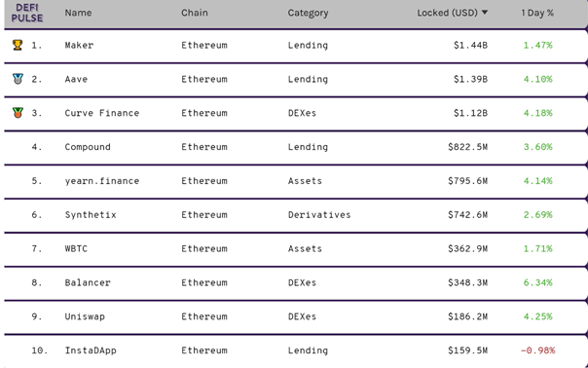Viewport: 588px width, 368px height.
Task: Select the Synthetix row
Action: pos(296,215)
